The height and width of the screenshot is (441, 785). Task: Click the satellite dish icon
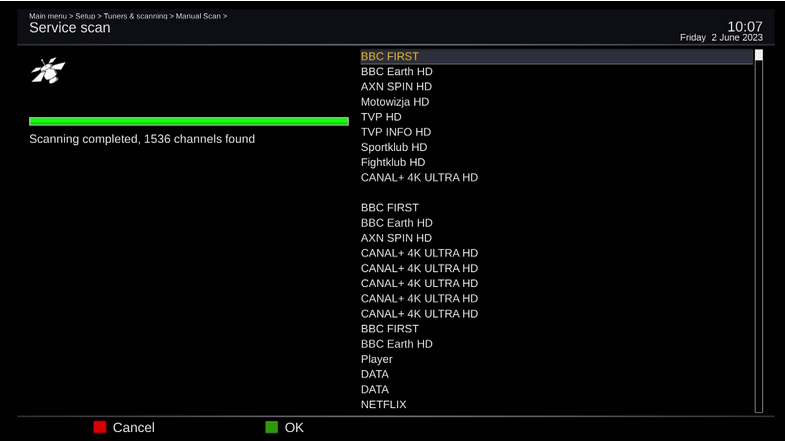click(x=48, y=70)
